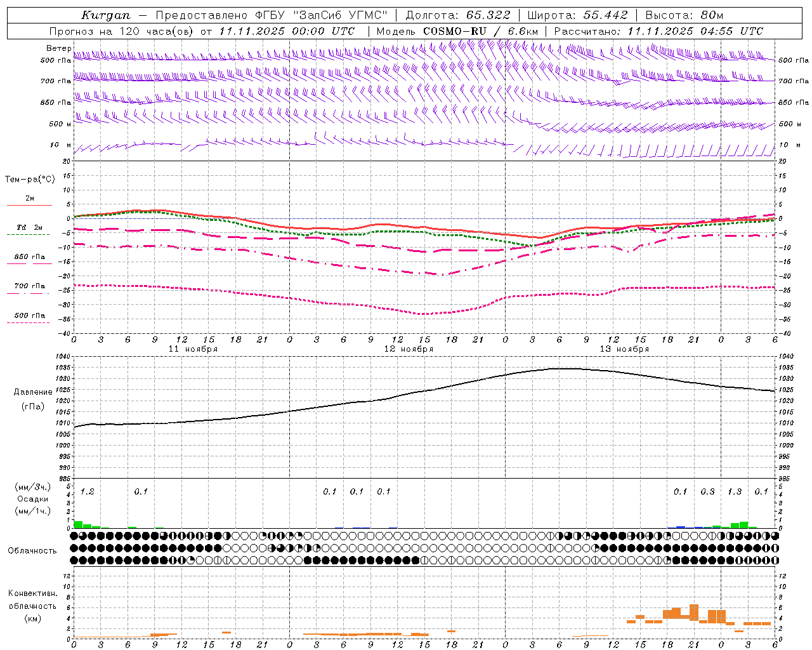Viewport: 812px width, 650px height.
Task: Select the left 700 гПа wind level label
Action: 56,81
